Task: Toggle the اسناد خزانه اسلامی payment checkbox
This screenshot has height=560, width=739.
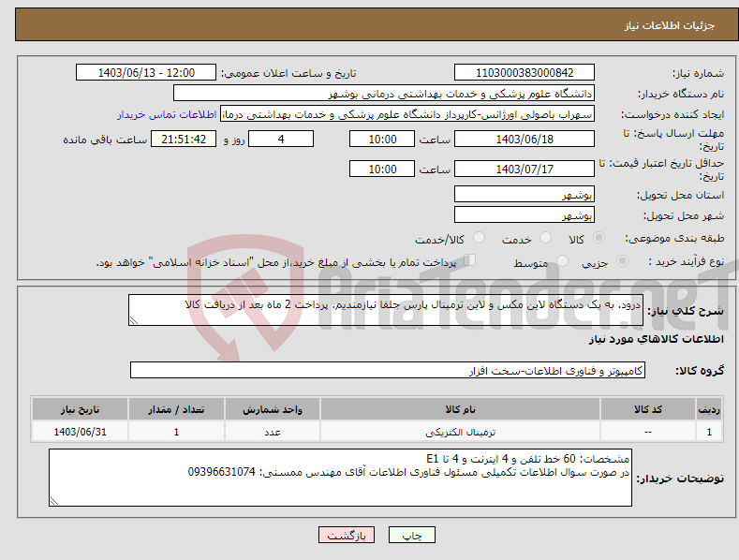Action: (469, 260)
